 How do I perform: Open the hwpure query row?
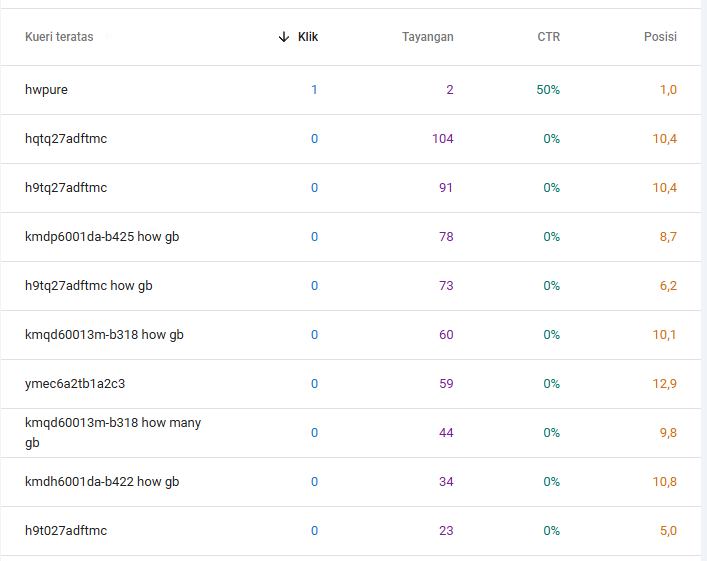pos(47,90)
